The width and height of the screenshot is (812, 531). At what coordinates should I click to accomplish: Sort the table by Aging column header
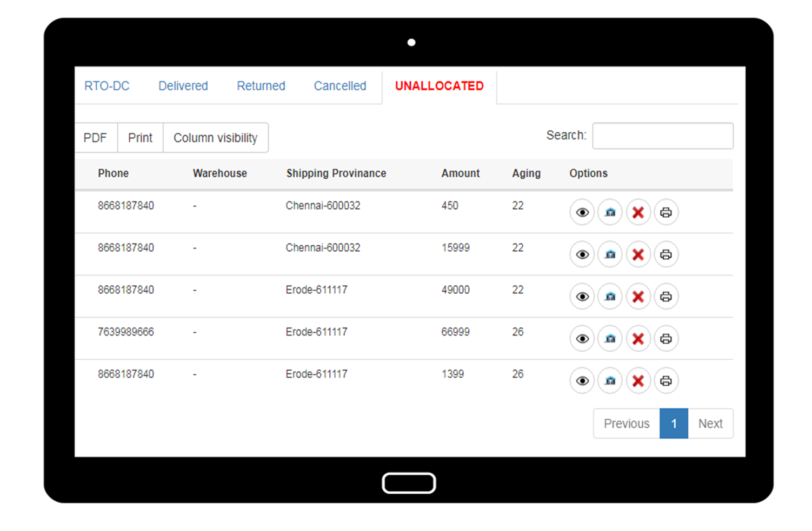point(526,173)
